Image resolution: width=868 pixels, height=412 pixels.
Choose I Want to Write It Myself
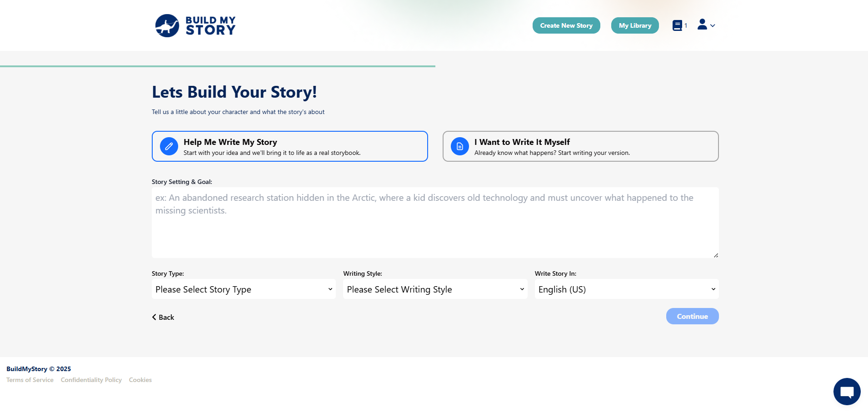coord(580,146)
